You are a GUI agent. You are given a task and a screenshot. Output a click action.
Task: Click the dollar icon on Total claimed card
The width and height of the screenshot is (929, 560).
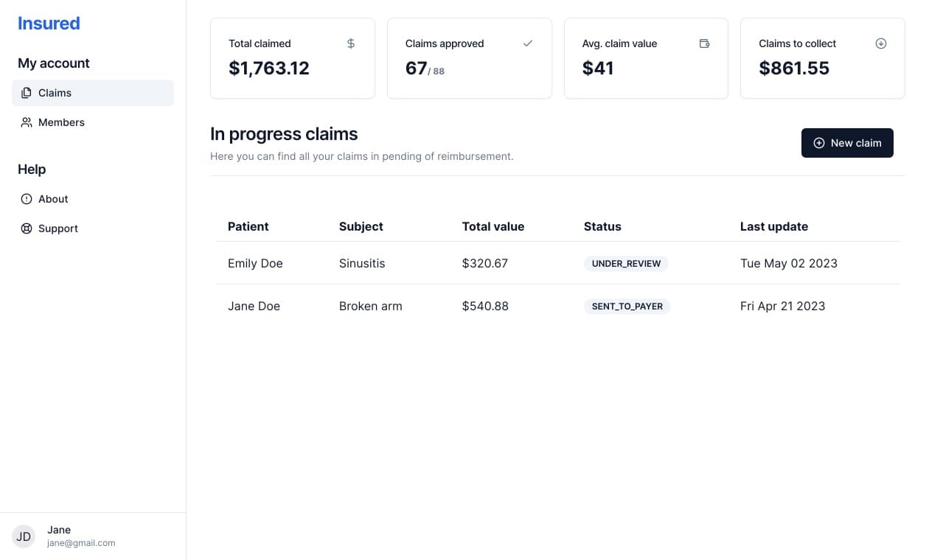[350, 43]
